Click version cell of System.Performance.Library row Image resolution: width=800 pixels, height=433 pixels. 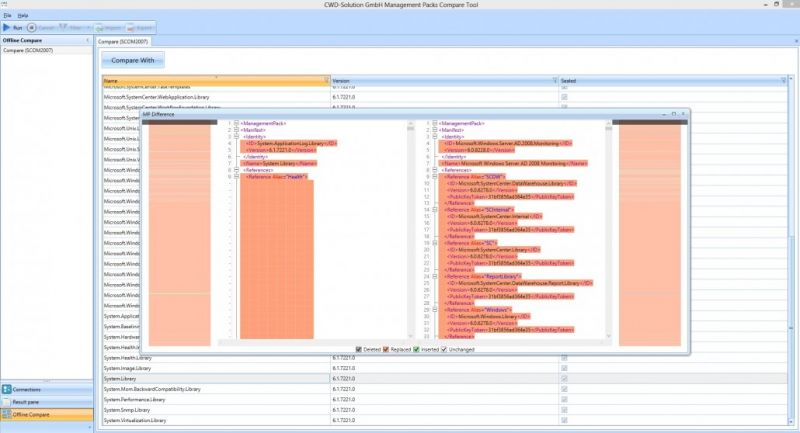tap(445, 400)
